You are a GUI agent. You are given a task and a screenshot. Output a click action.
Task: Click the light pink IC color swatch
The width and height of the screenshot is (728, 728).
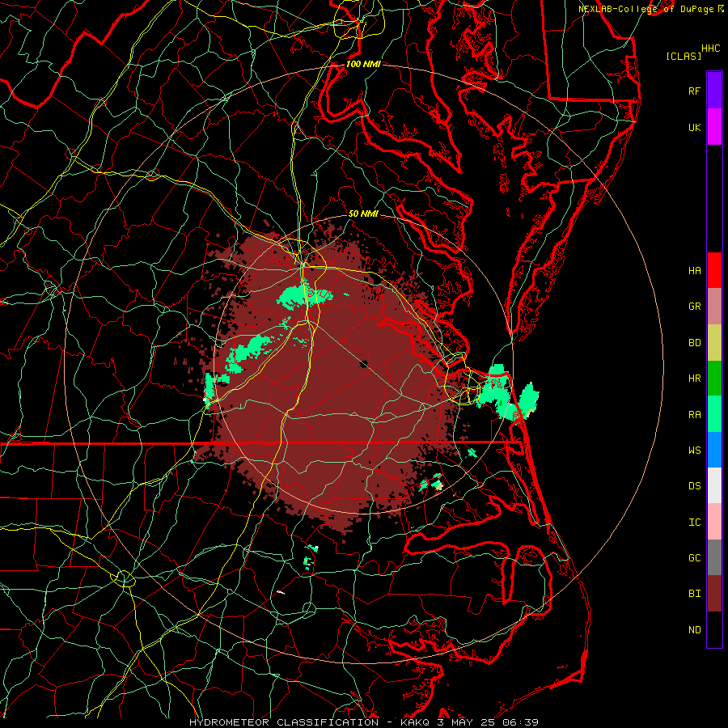[714, 522]
